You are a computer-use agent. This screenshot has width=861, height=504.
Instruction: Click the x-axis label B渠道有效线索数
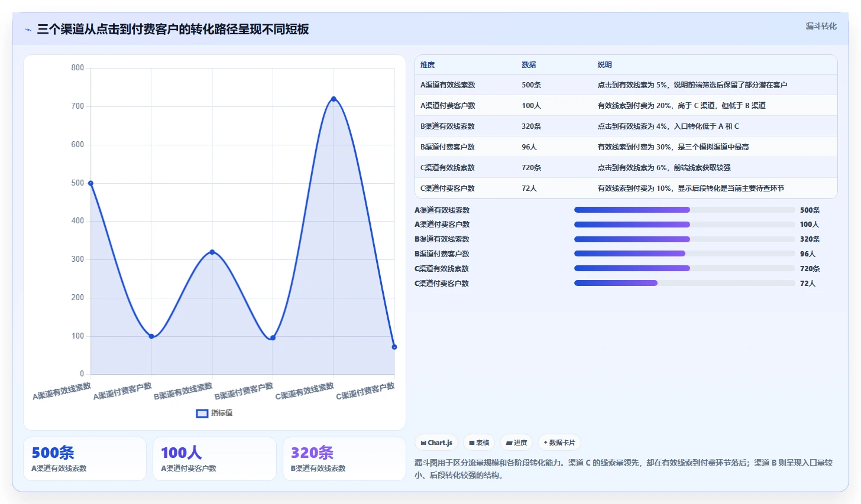point(183,391)
